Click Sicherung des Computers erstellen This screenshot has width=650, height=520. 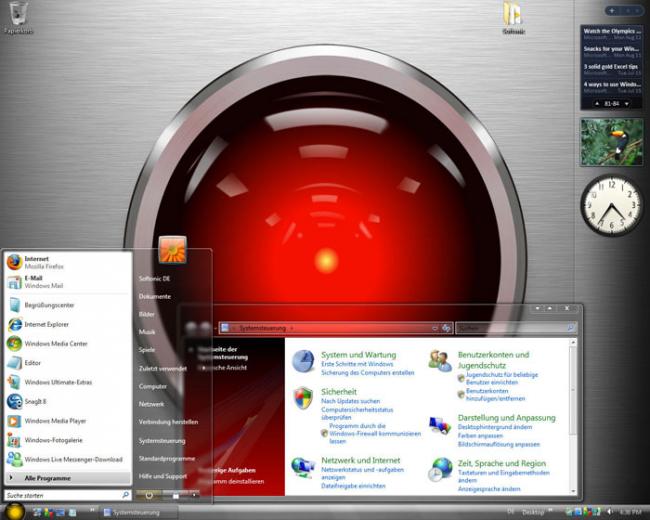pos(368,373)
